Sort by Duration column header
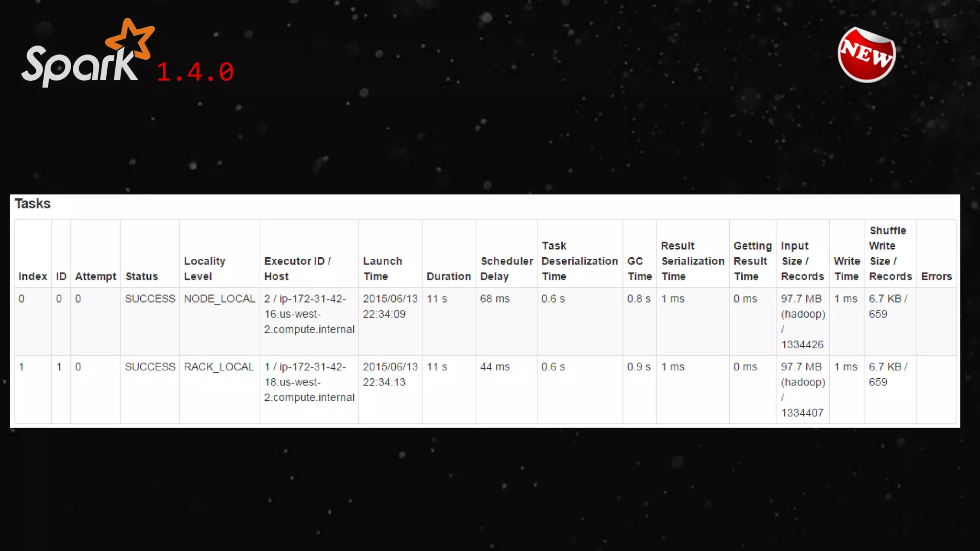The width and height of the screenshot is (980, 551). click(448, 276)
